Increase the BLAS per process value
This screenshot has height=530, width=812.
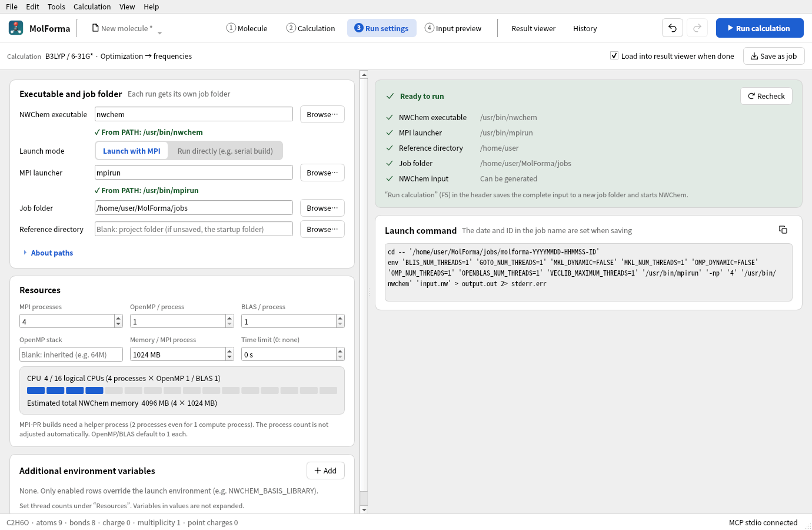(x=340, y=318)
